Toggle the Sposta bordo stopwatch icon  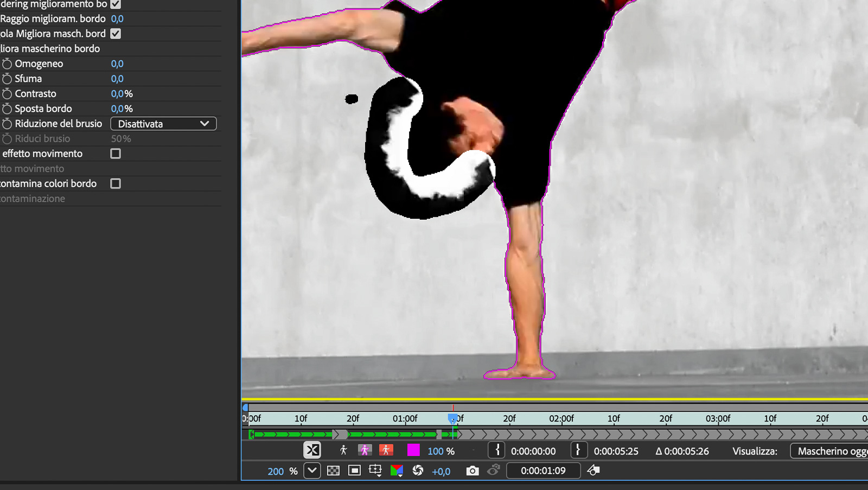tap(7, 109)
